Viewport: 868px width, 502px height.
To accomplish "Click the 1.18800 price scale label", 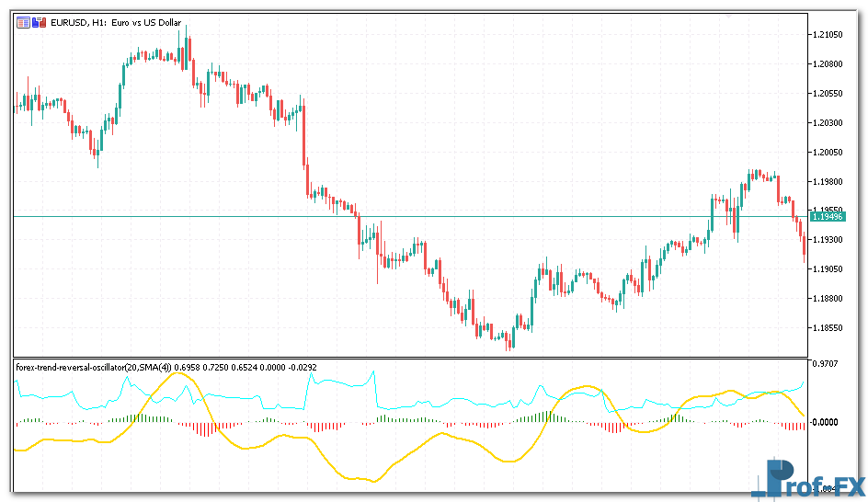I will point(829,299).
